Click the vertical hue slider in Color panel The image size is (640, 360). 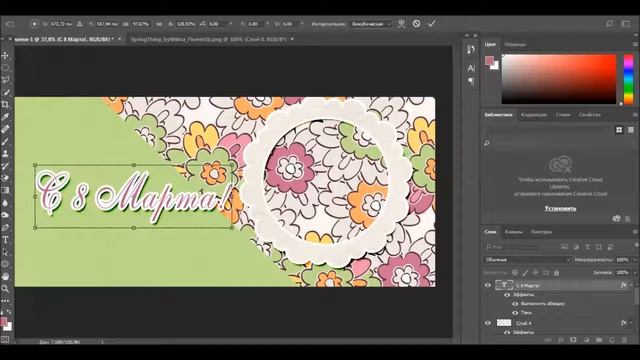click(629, 79)
